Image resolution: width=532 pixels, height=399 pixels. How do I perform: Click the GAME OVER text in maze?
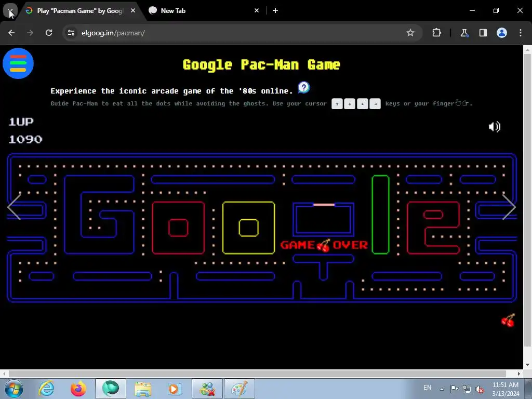(324, 245)
